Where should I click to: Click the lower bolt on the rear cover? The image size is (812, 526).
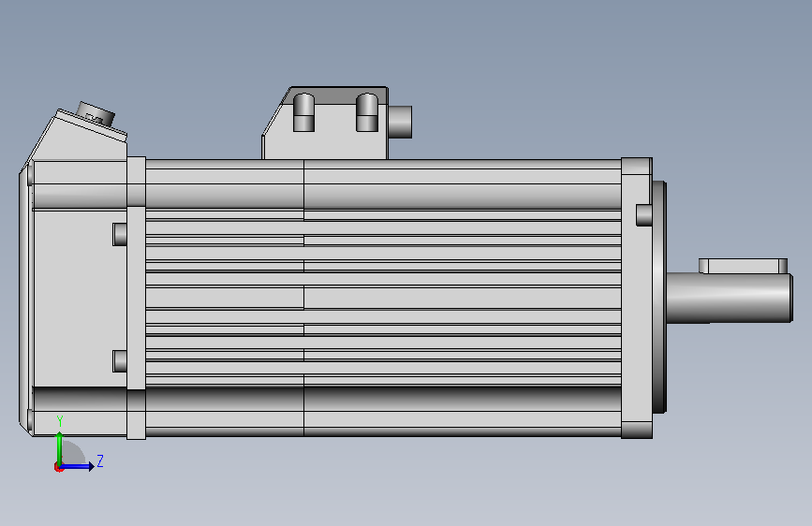point(120,361)
